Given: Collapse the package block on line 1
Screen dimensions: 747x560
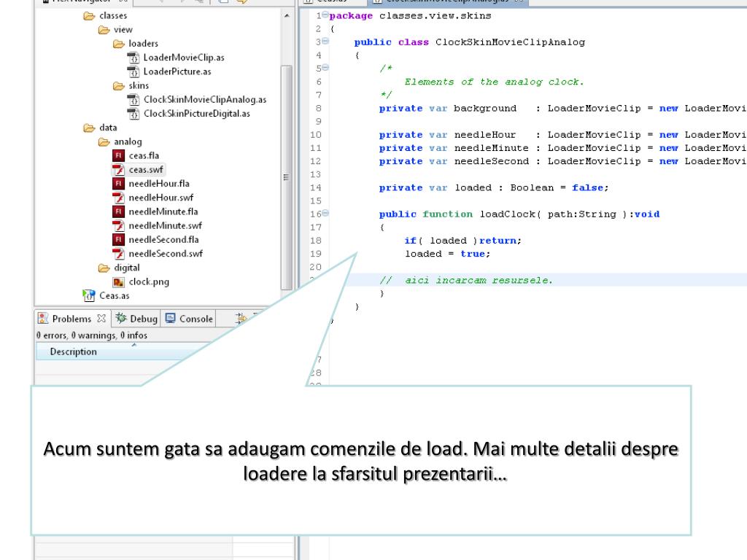Looking at the screenshot, I should tap(325, 15).
